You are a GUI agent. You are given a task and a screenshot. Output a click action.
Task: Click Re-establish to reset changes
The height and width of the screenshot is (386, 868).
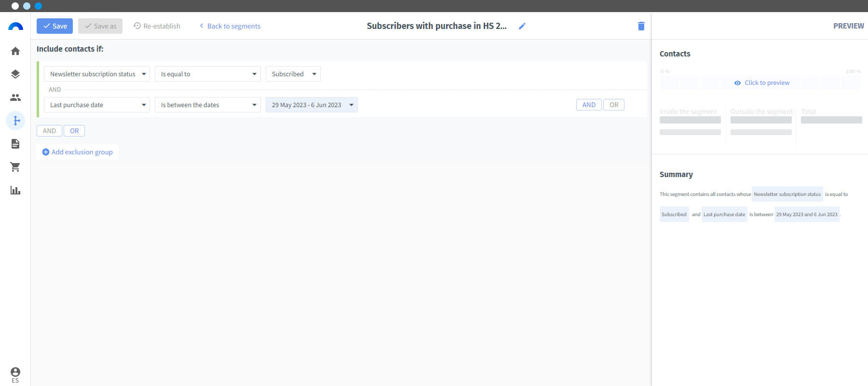click(157, 26)
